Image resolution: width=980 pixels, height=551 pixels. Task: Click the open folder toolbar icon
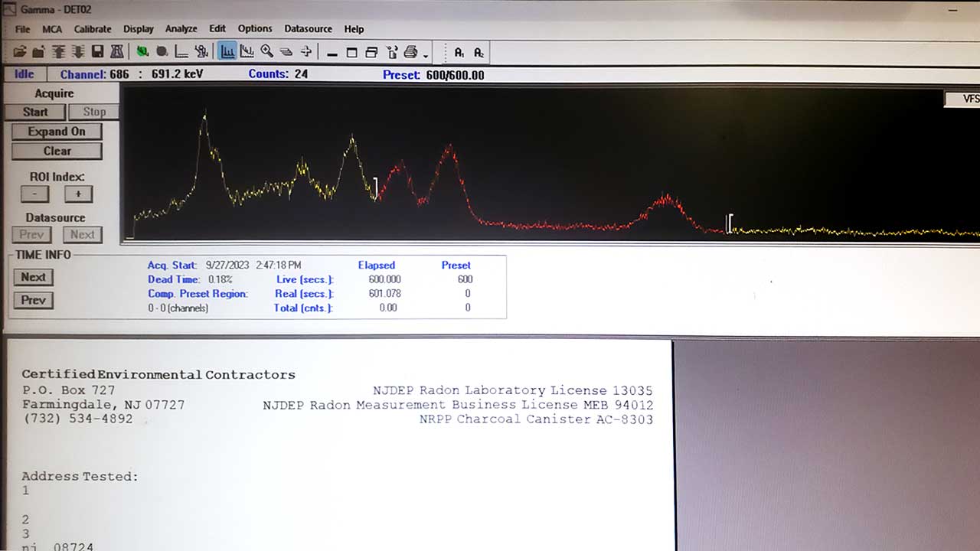19,52
